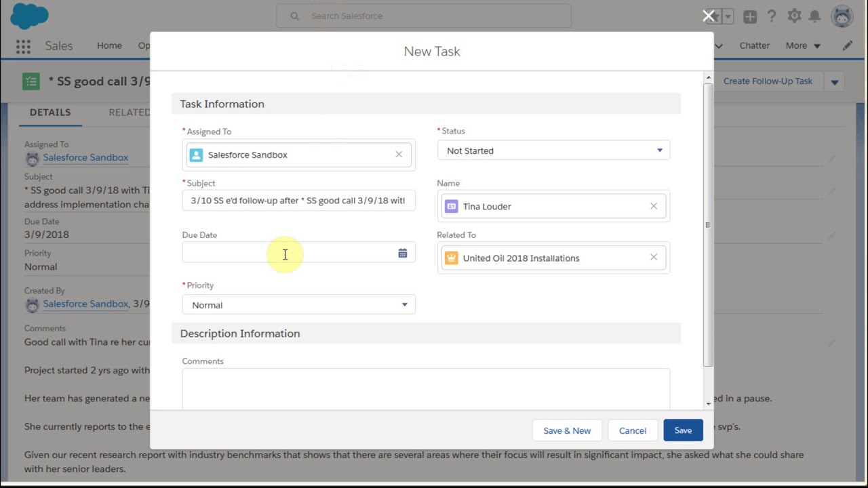Open the Help question mark icon
This screenshot has width=868, height=488.
[x=772, y=16]
